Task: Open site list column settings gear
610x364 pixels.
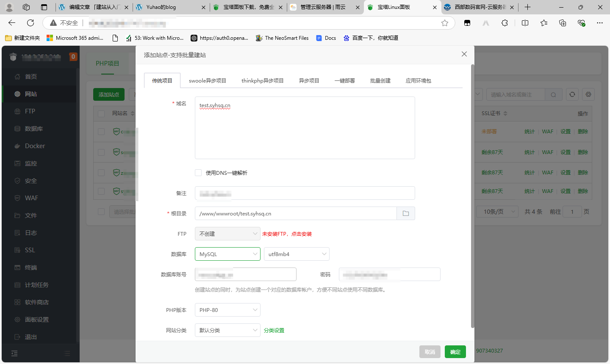Action: click(x=588, y=94)
